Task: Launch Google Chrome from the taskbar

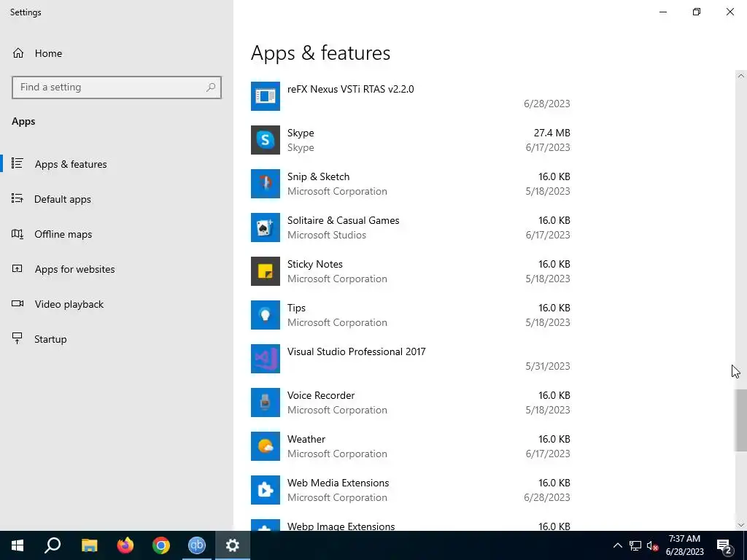Action: 161,545
